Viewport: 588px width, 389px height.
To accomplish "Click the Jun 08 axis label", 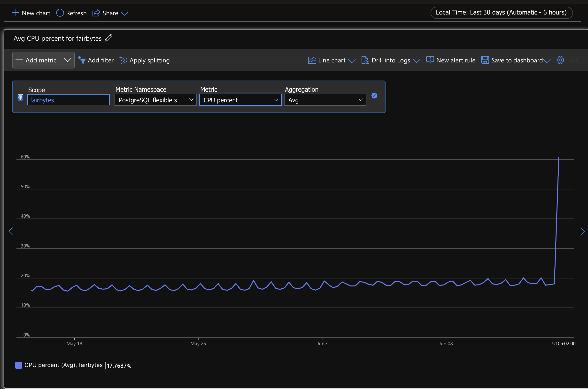I will (x=446, y=343).
